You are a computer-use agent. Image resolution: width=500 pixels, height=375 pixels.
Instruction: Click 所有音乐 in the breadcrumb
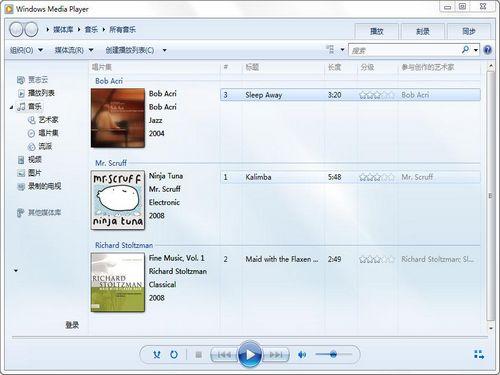click(122, 30)
